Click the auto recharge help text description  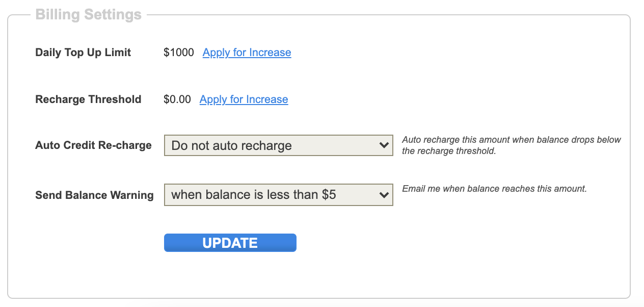[511, 145]
